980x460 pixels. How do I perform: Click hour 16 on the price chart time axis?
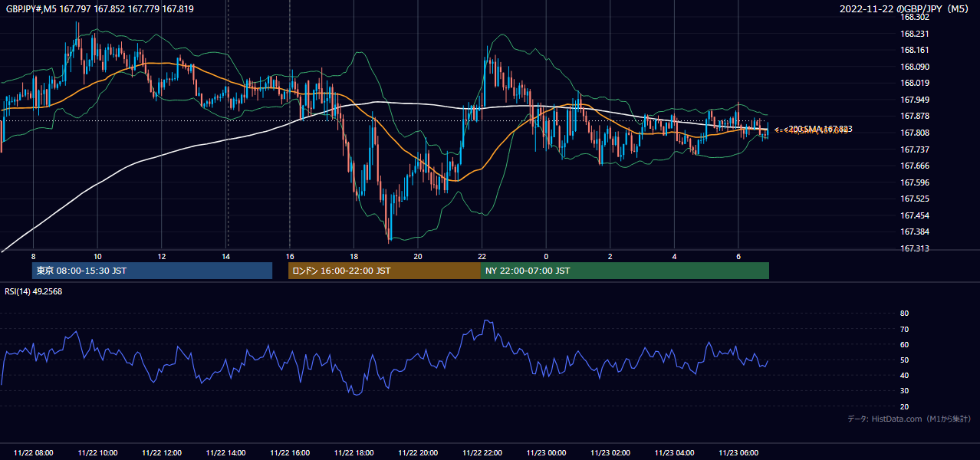290,256
